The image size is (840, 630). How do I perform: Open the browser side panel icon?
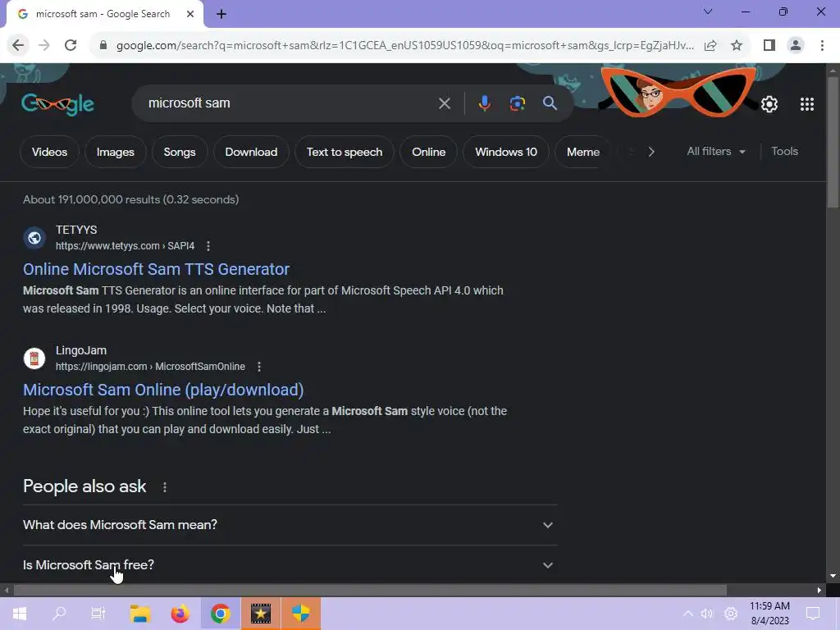tap(769, 45)
